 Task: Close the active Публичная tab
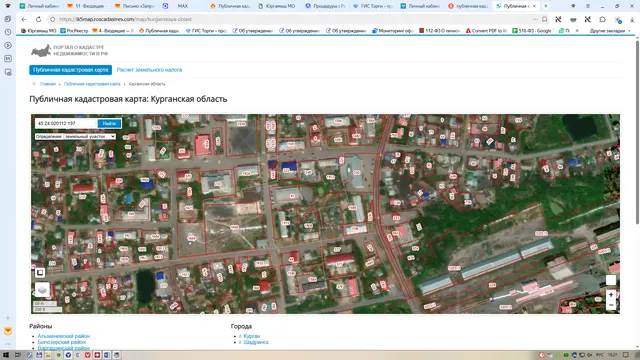[534, 6]
